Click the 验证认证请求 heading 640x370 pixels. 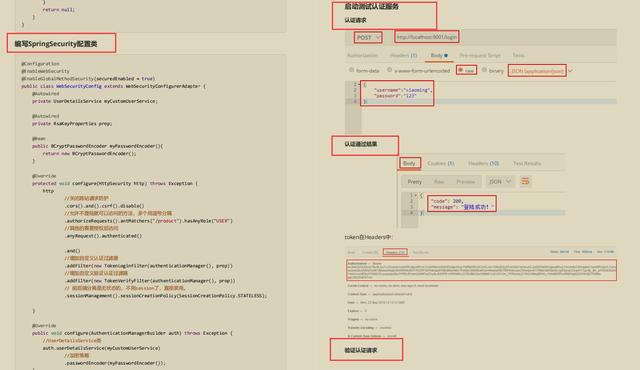point(361,350)
